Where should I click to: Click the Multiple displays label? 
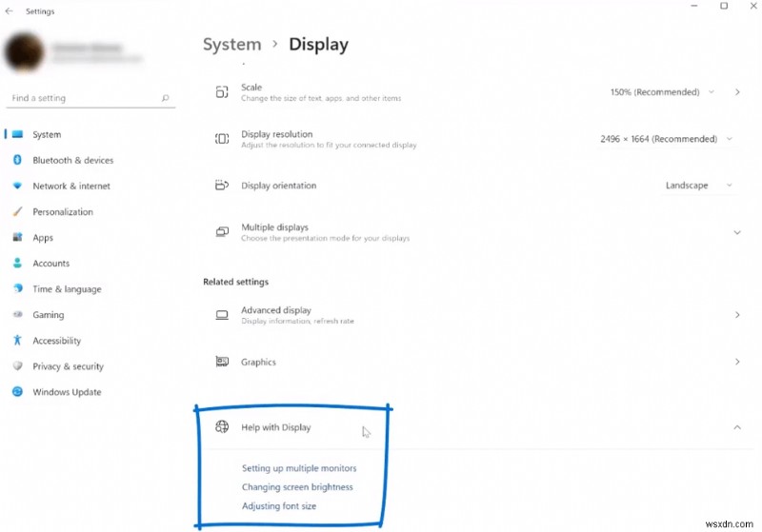[x=274, y=227]
